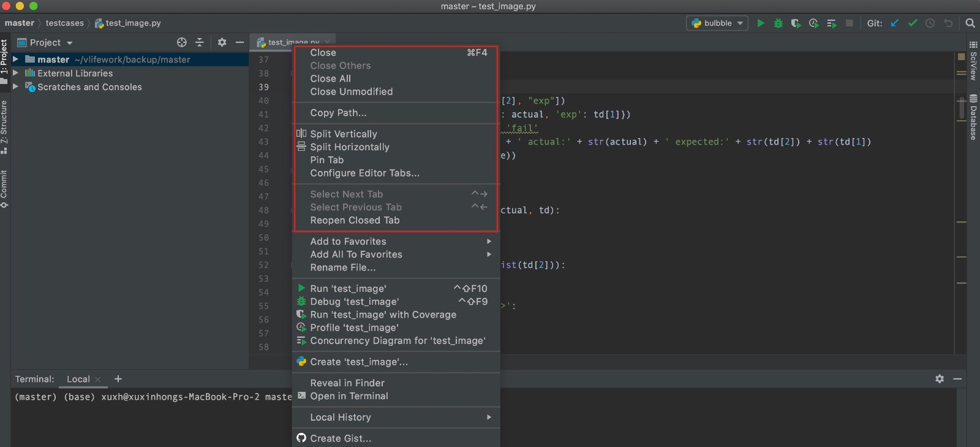Open Project panel settings gear

click(x=222, y=42)
